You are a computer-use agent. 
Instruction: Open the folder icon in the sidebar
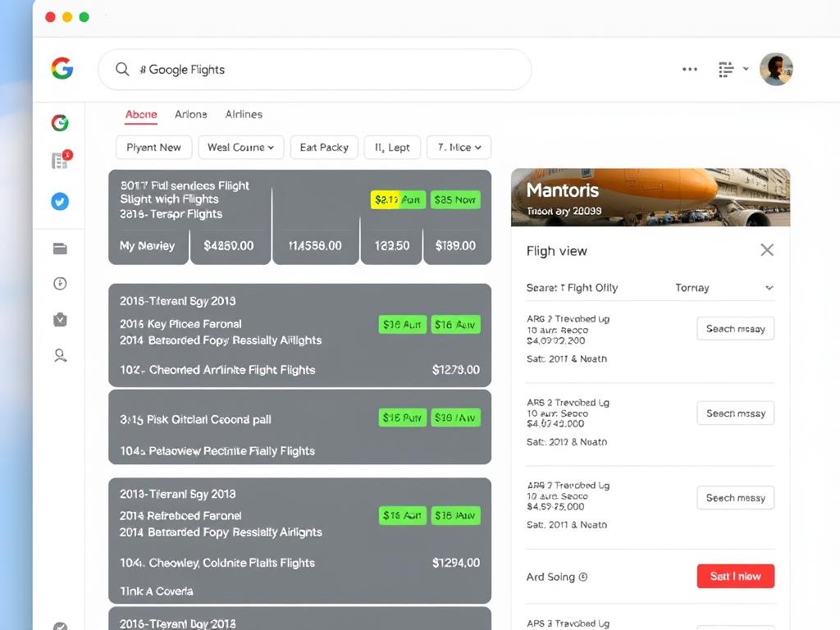(x=59, y=248)
